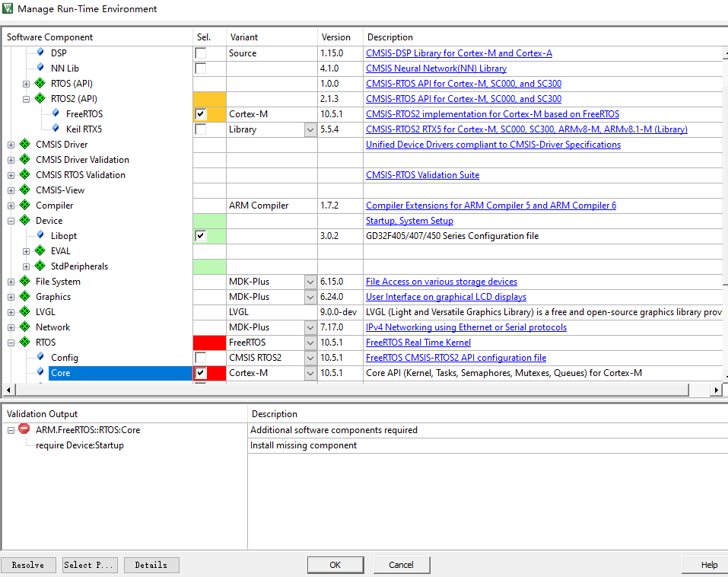
Task: Click the Network green group icon
Action: coord(25,327)
